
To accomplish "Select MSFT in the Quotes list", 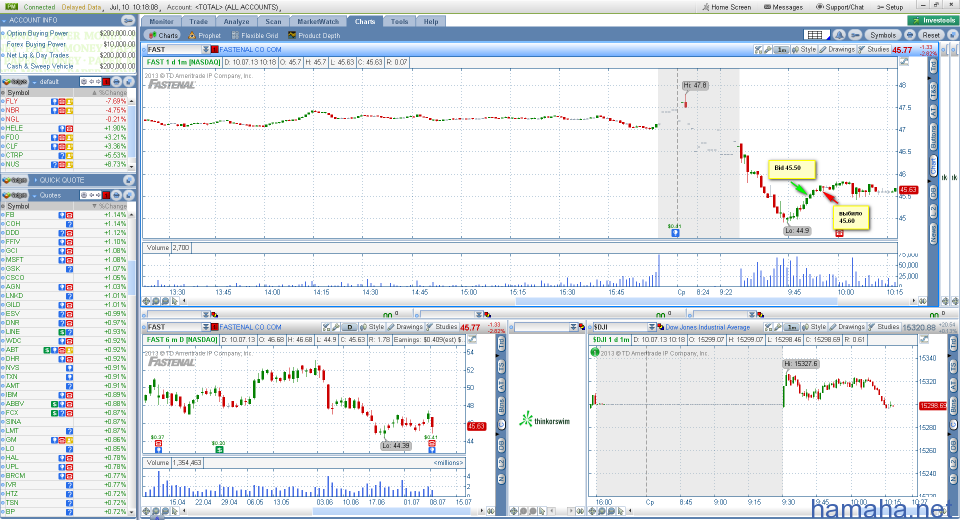I will pos(64,260).
